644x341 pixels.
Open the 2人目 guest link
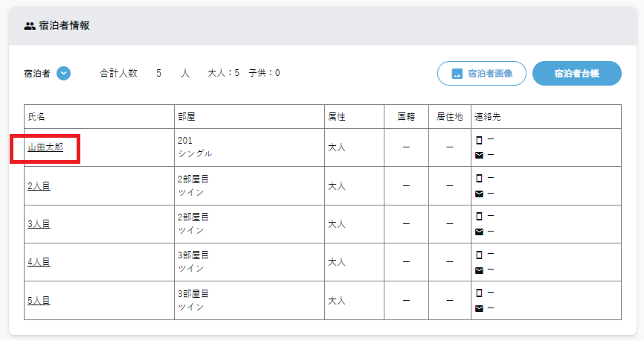[x=39, y=186]
